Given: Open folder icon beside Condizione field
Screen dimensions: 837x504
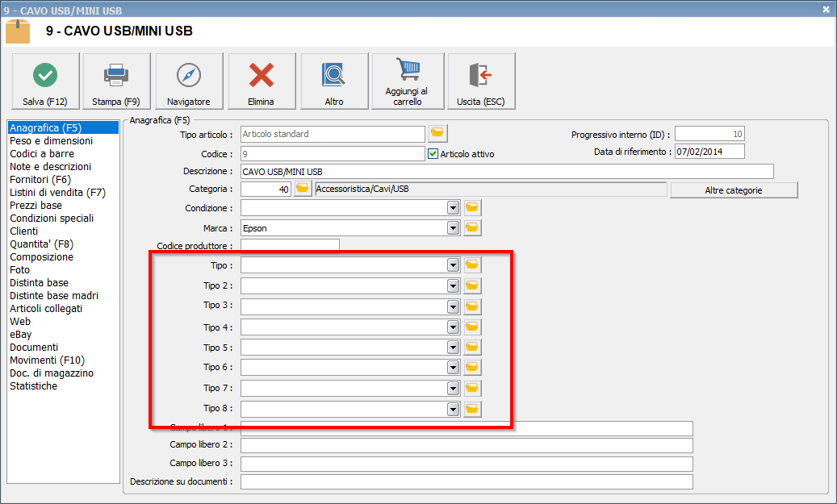Looking at the screenshot, I should coord(472,207).
